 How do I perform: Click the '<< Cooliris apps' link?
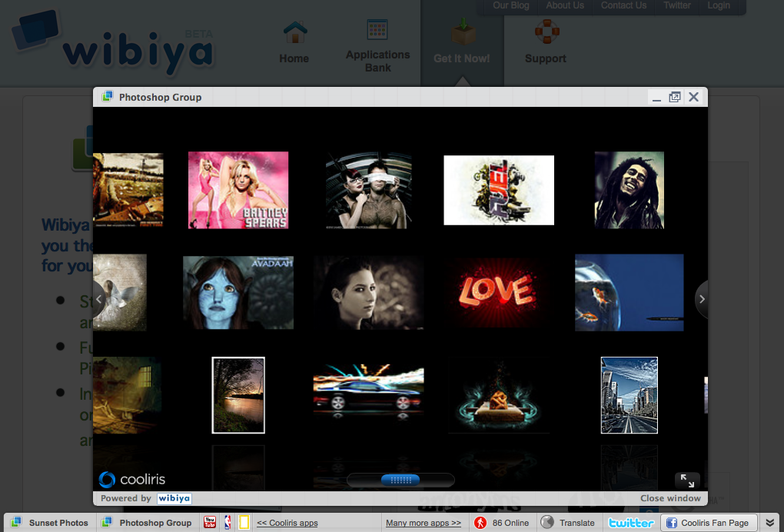click(287, 523)
